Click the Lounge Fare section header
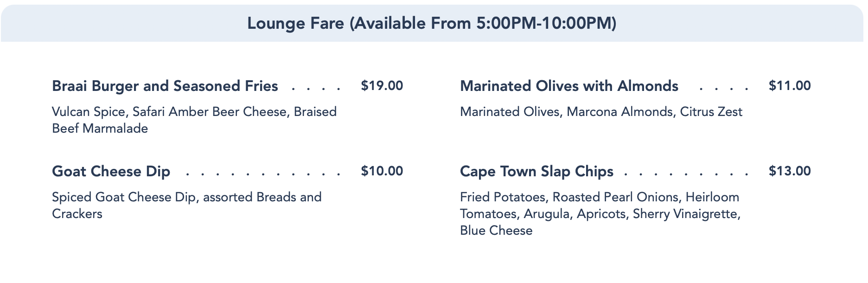 click(432, 23)
